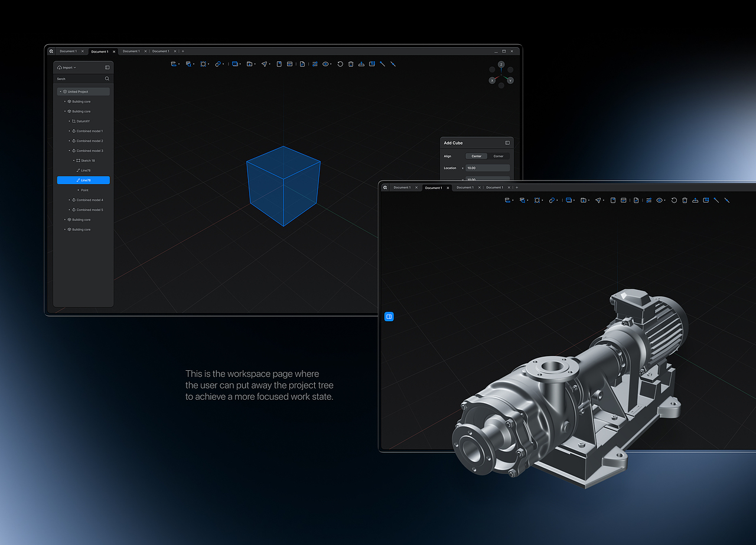This screenshot has width=756, height=545.
Task: Expand the Combined model 2 arrow
Action: pos(69,141)
